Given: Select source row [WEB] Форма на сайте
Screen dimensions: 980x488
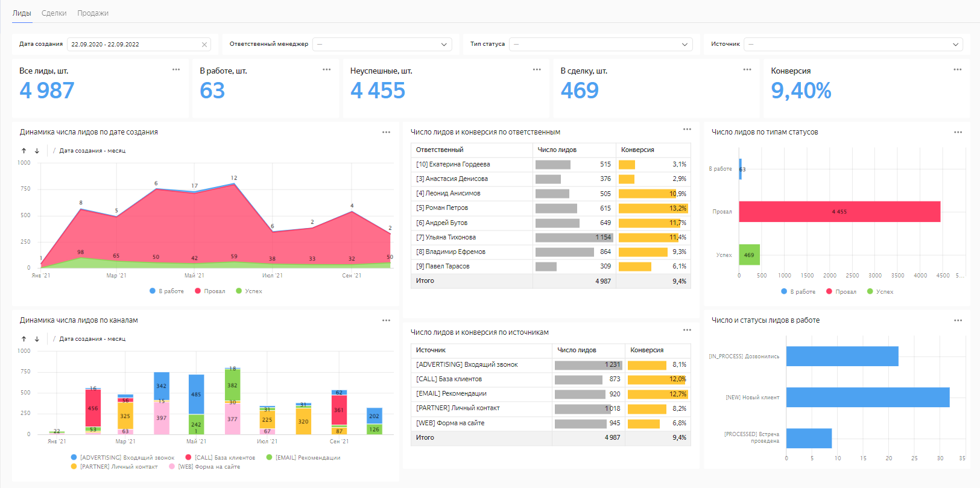Looking at the screenshot, I should 551,423.
